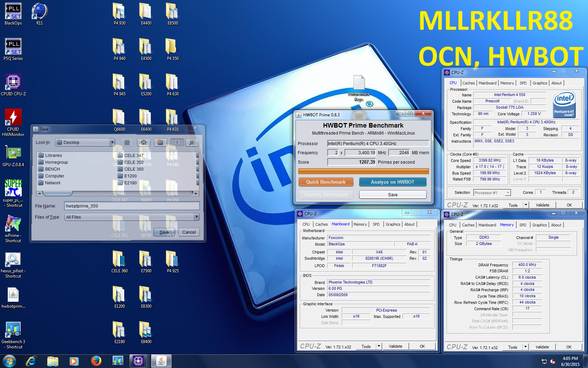Open Windows Start menu
The image size is (588, 368).
9,361
